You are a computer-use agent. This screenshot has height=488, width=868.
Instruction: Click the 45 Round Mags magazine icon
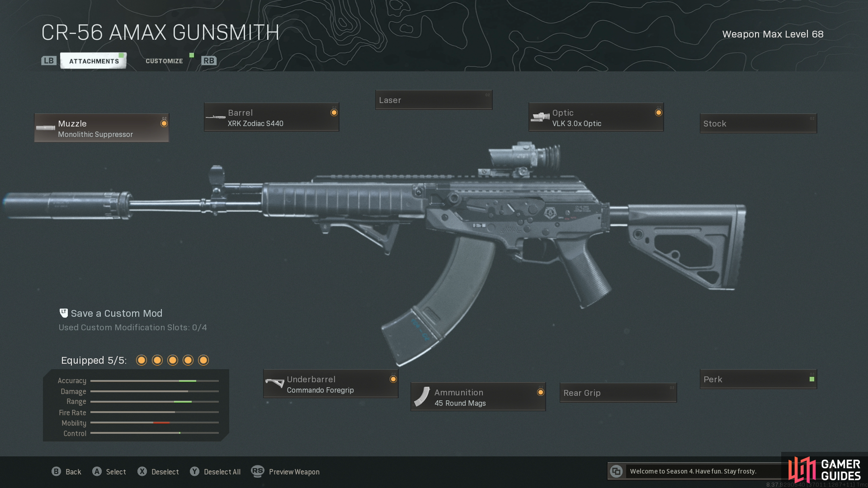click(x=422, y=397)
